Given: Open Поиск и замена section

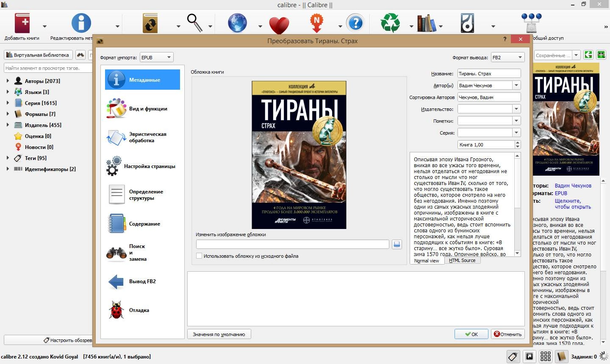Looking at the screenshot, I should point(142,253).
